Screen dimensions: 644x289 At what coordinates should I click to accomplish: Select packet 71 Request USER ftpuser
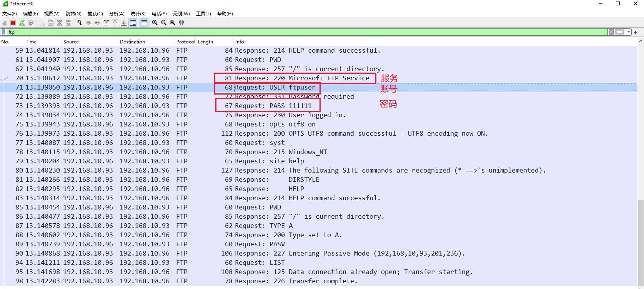[x=319, y=87]
